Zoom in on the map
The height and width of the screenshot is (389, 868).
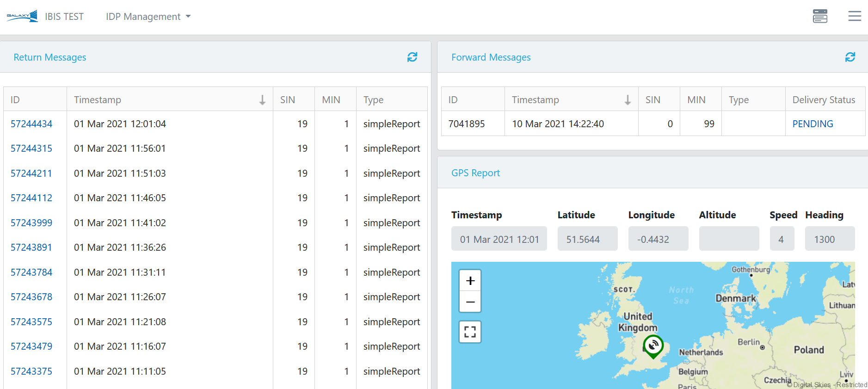470,281
